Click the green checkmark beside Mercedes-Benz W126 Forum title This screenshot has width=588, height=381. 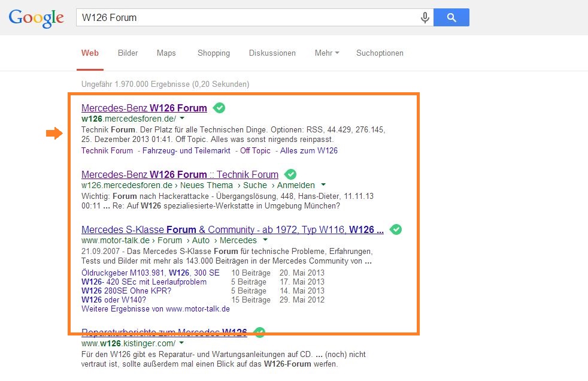219,108
